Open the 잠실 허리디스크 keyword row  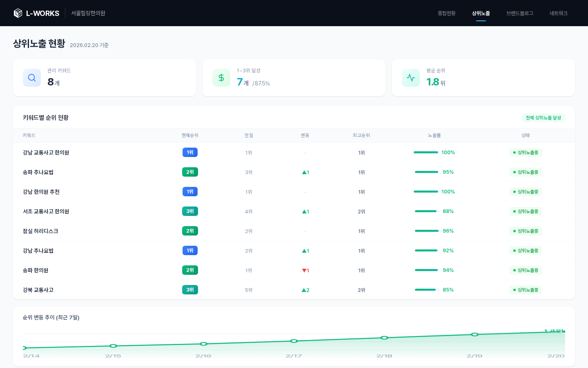coord(40,231)
